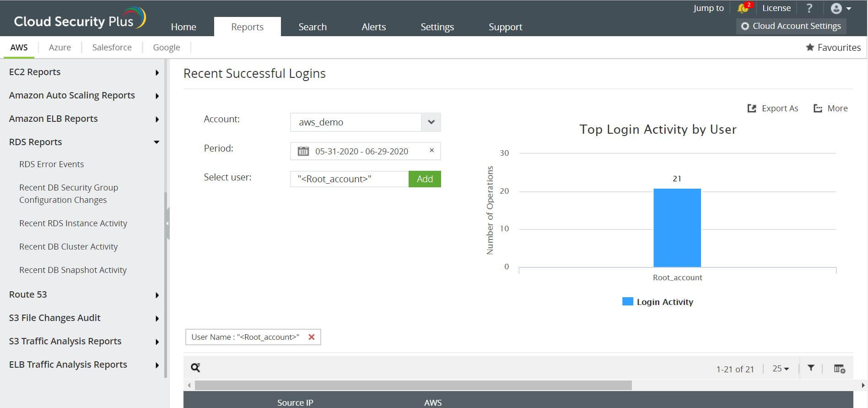
Task: Open the Favourites star link
Action: click(x=833, y=47)
